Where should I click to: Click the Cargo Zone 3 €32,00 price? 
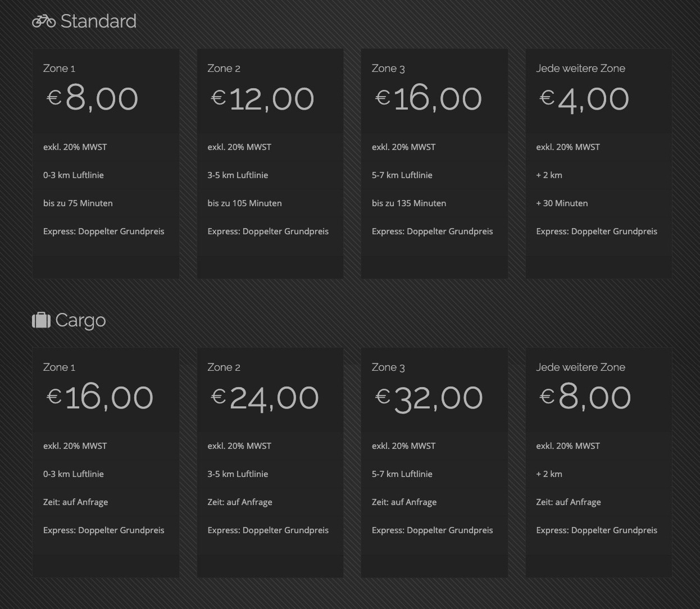pyautogui.click(x=429, y=398)
